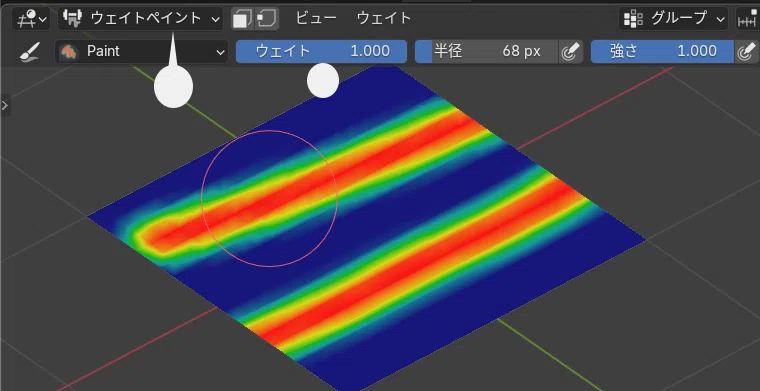Open the ウェイトペイント mode dropdown
This screenshot has height=391, width=760.
(x=141, y=19)
